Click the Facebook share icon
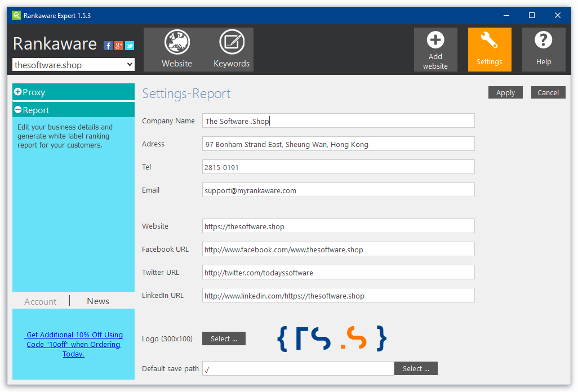This screenshot has width=578, height=392. 108,45
